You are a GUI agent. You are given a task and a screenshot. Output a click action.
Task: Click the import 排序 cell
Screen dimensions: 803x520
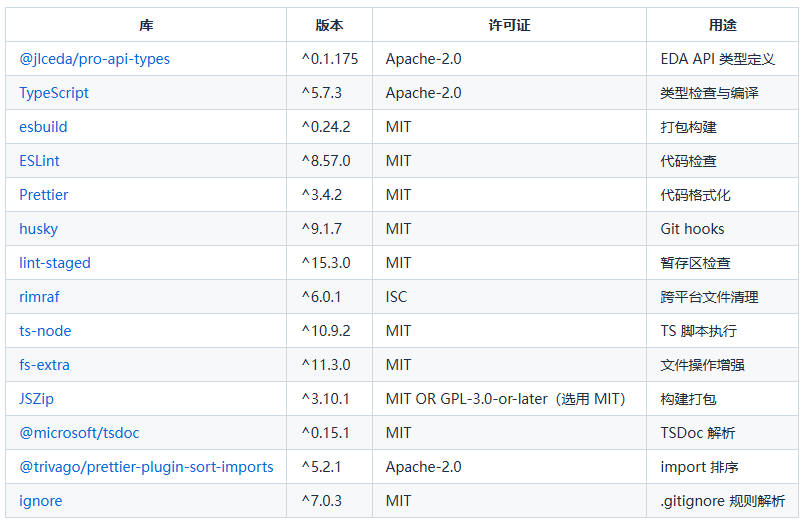click(x=722, y=467)
